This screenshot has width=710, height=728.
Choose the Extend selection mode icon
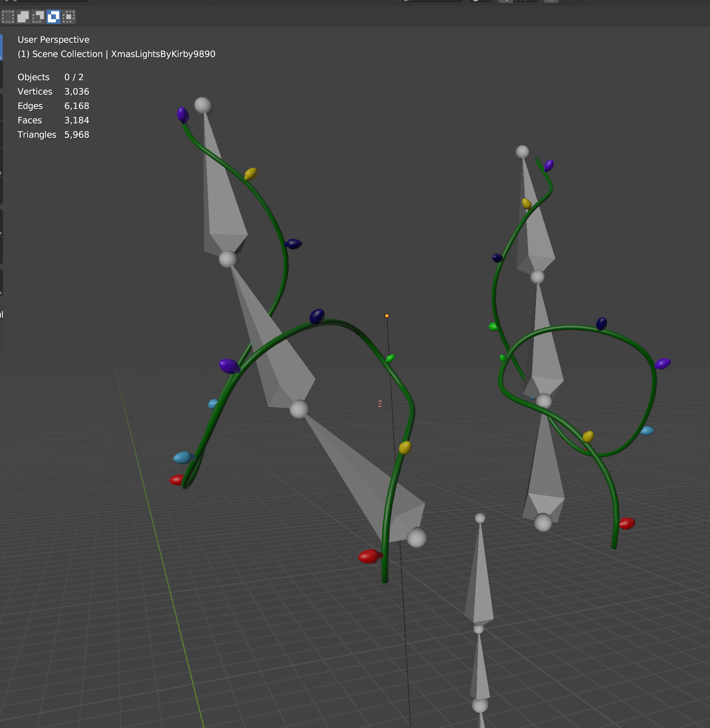click(x=23, y=17)
